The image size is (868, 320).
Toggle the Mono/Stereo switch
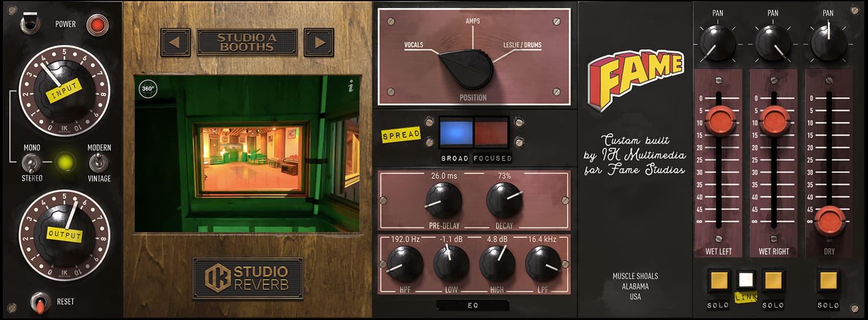tap(31, 163)
